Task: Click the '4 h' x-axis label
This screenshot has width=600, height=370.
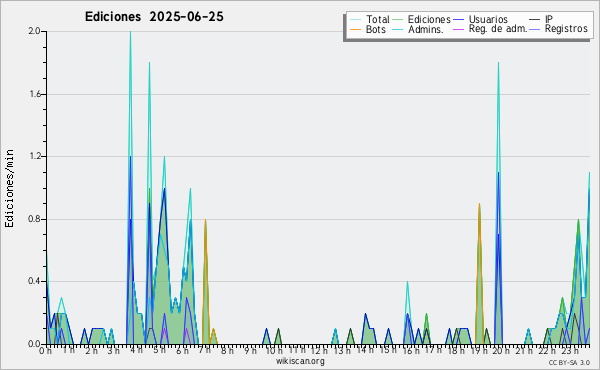Action: point(136,350)
